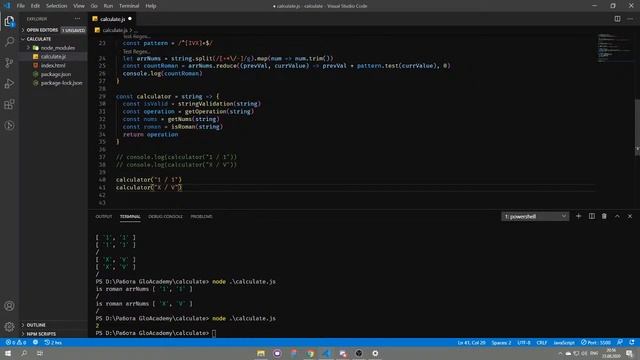Expand the node_modules folder

[x=53, y=48]
